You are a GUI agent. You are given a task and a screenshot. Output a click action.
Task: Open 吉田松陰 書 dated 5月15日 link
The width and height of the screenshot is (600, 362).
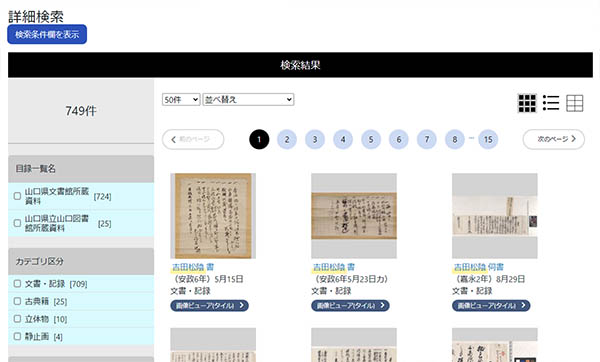(193, 267)
